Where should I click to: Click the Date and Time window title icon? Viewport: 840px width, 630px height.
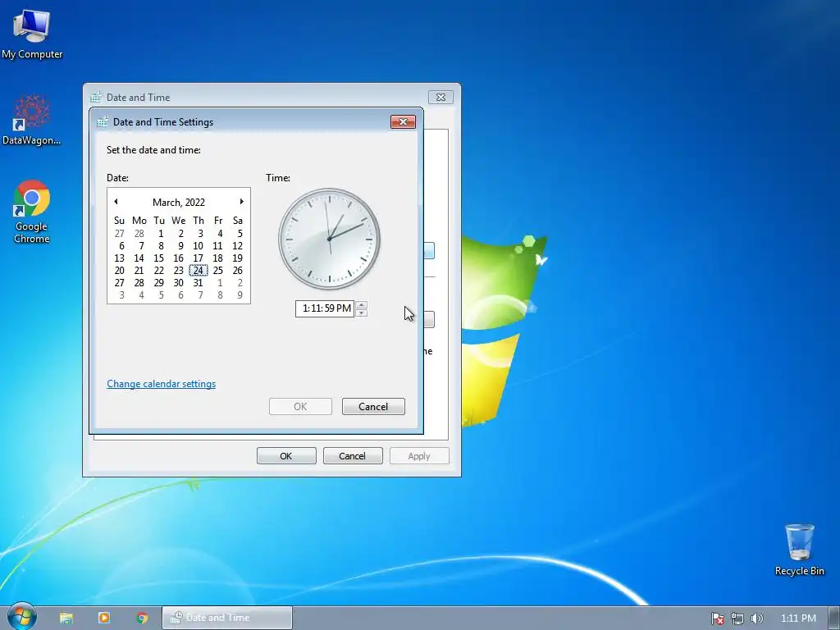[95, 98]
